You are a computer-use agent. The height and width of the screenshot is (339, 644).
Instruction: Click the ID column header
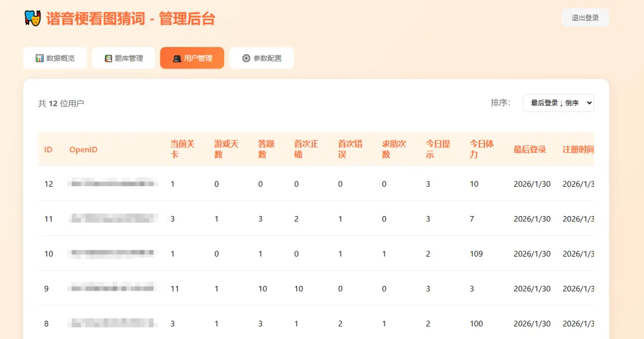click(x=48, y=150)
